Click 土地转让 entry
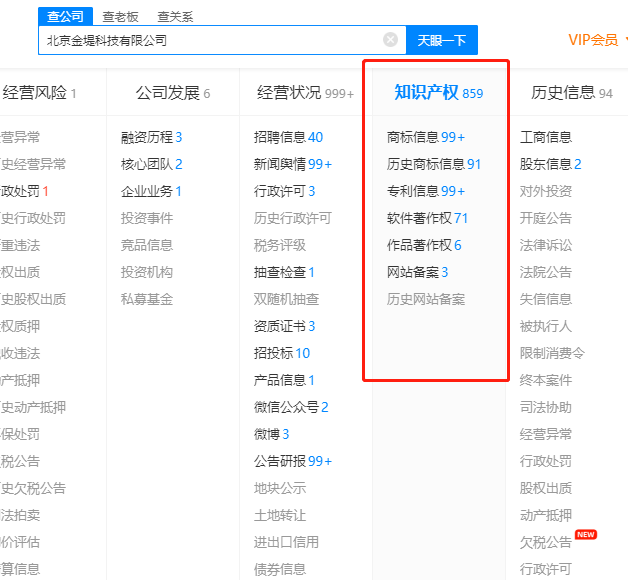This screenshot has width=628, height=580. pos(280,515)
